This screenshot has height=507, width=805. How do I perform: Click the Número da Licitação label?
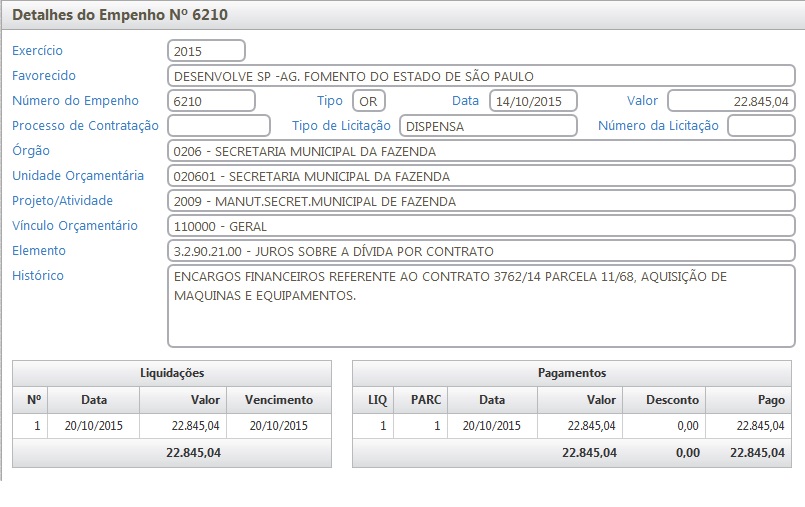tap(658, 126)
